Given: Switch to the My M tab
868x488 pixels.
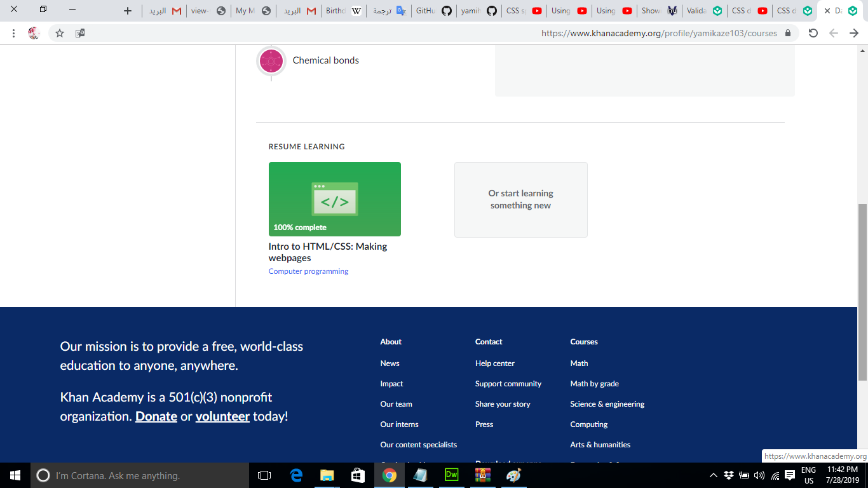Looking at the screenshot, I should tap(253, 11).
